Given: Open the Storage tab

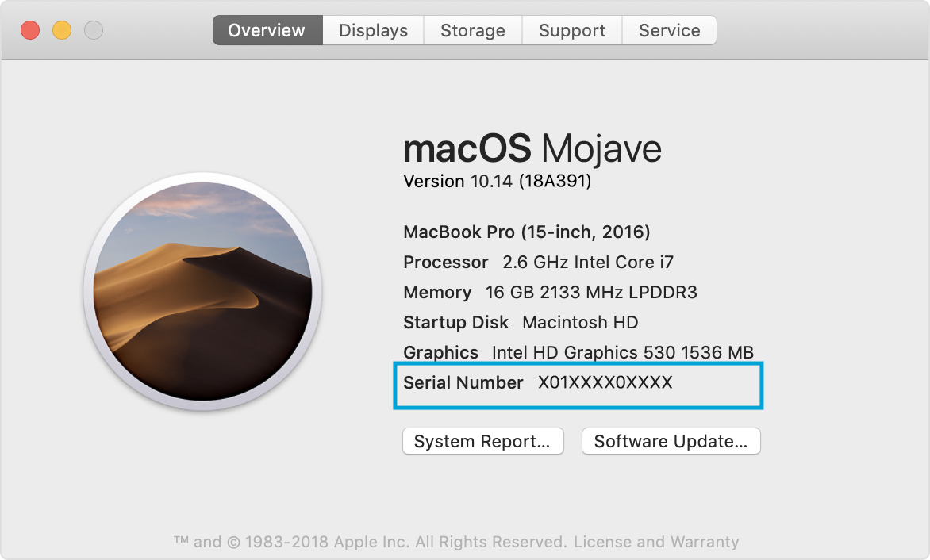Looking at the screenshot, I should [472, 30].
